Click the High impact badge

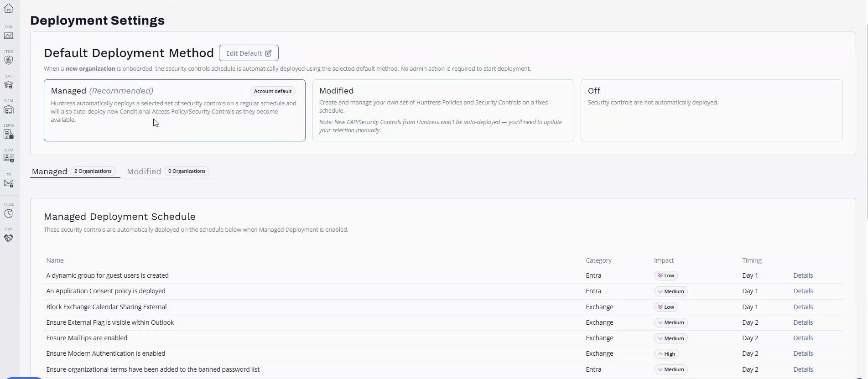(x=666, y=354)
